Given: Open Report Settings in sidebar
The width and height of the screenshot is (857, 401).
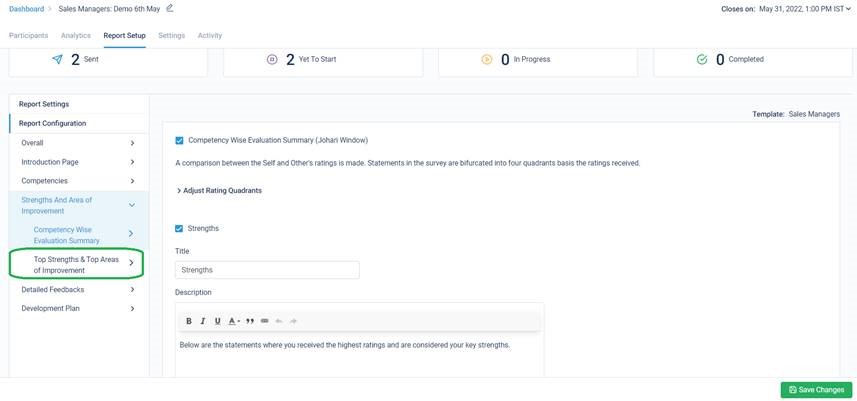Looking at the screenshot, I should point(79,104).
